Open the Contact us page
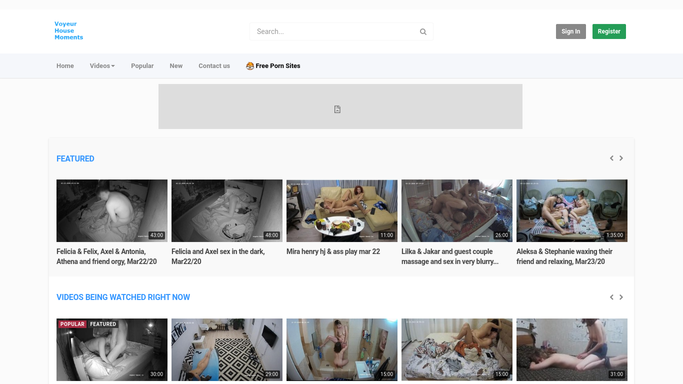This screenshot has width=683, height=384. [x=214, y=66]
